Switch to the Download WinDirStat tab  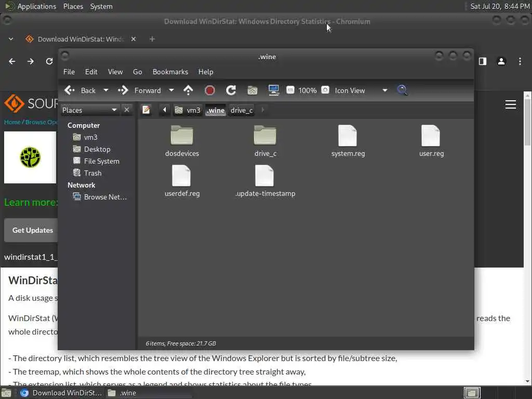pyautogui.click(x=81, y=39)
